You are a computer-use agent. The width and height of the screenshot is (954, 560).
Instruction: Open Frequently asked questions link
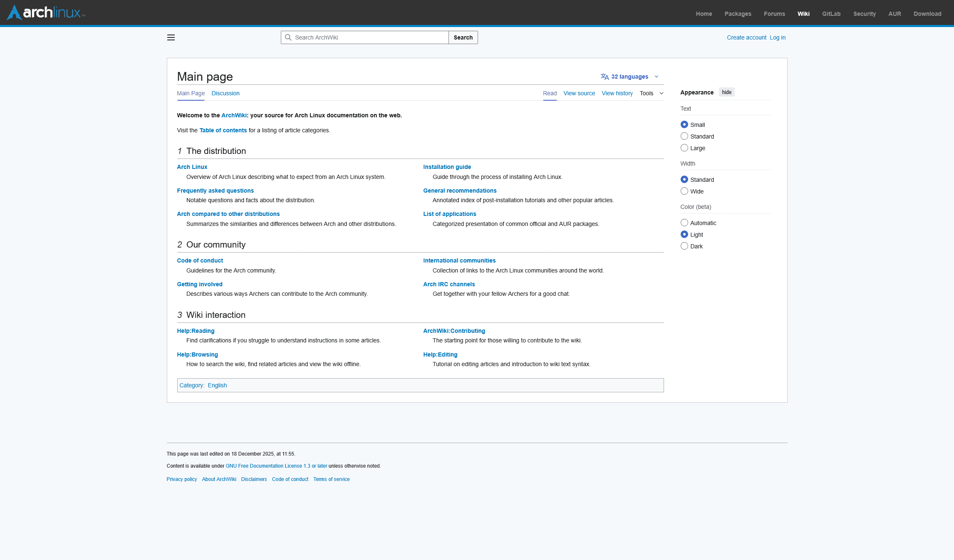tap(216, 191)
